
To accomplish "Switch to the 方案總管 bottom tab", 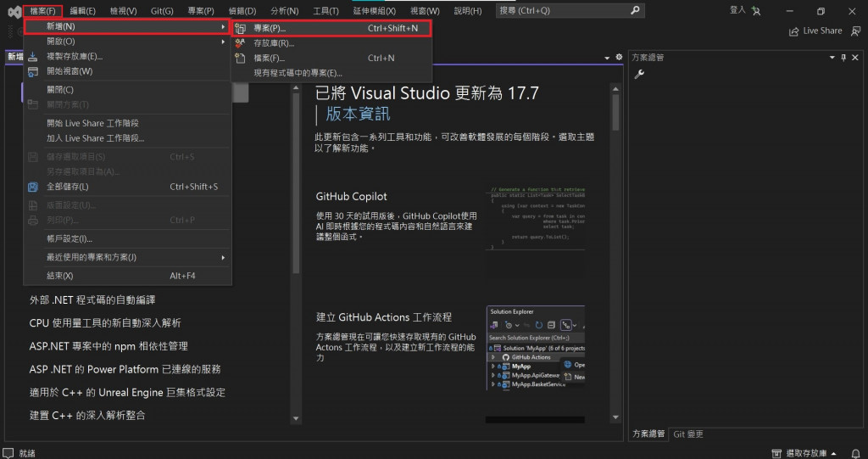I will (x=648, y=434).
